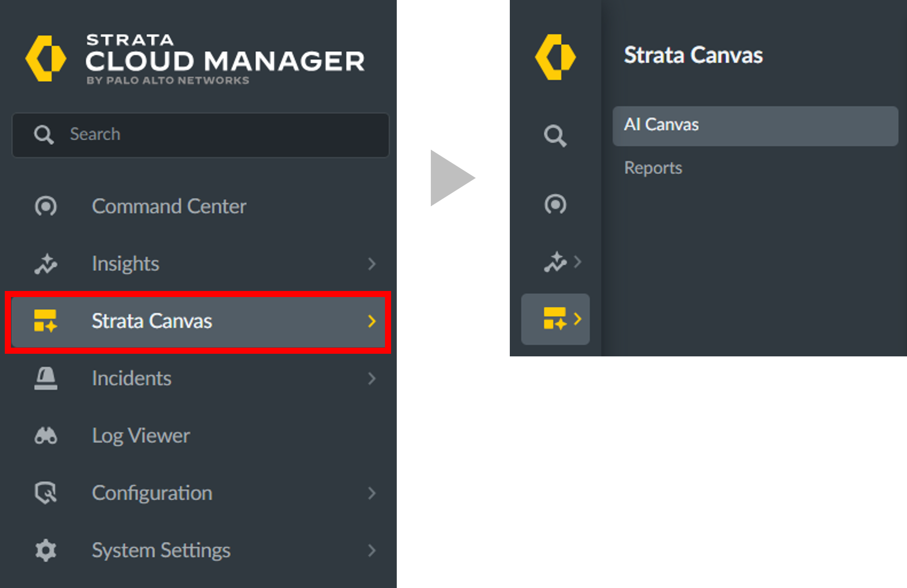Click the Configuration shield icon

tap(46, 493)
